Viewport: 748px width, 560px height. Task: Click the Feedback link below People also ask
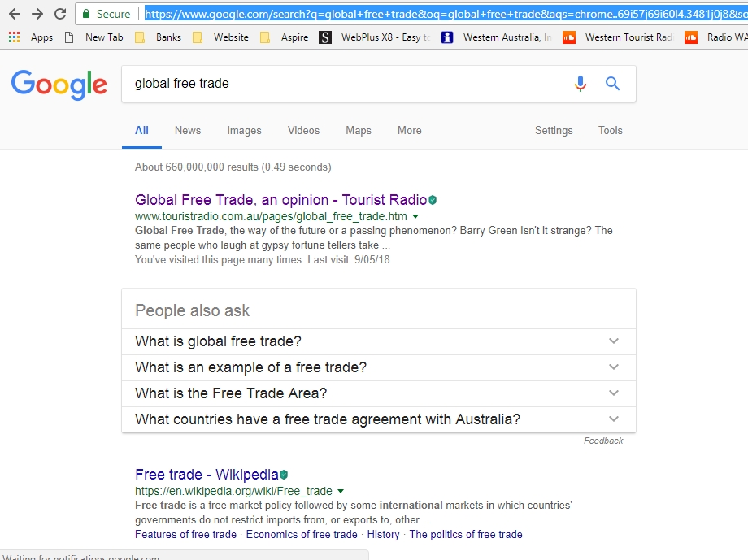[603, 441]
